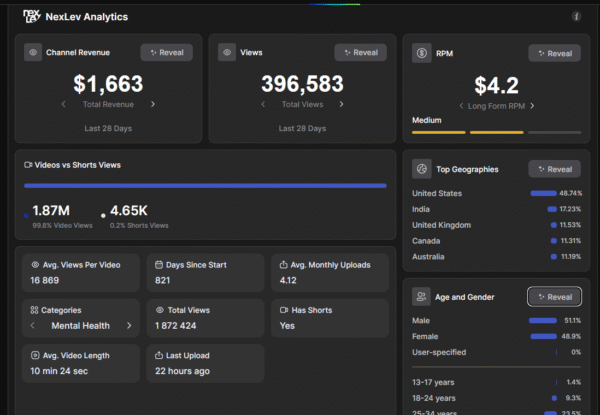The width and height of the screenshot is (600, 415).
Task: Click the dollar icon beside RPM
Action: 421,53
